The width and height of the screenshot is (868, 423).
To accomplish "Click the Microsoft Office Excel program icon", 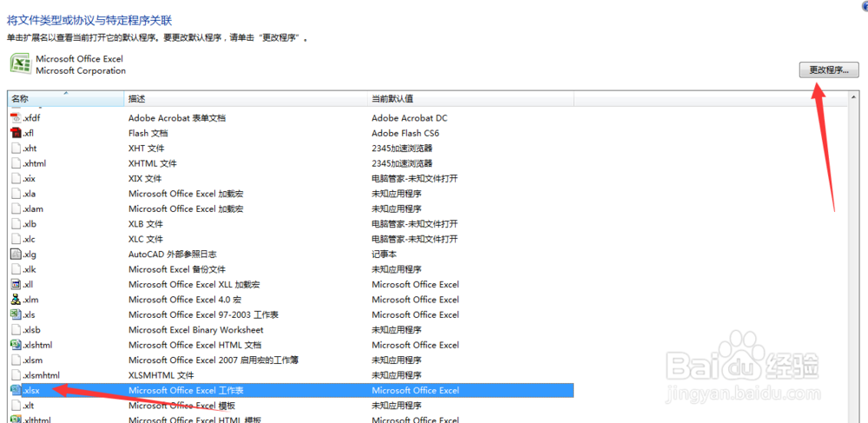I will (x=21, y=63).
